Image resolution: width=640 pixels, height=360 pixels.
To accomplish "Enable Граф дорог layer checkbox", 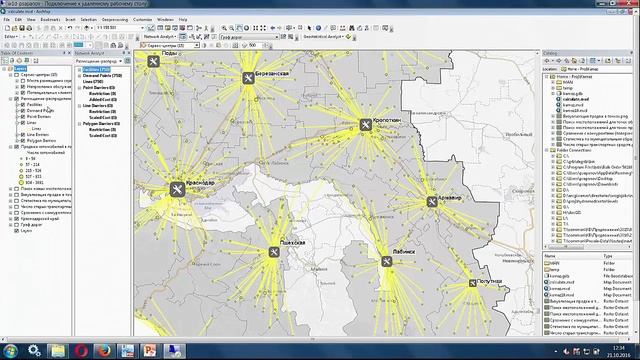I will click(17, 225).
